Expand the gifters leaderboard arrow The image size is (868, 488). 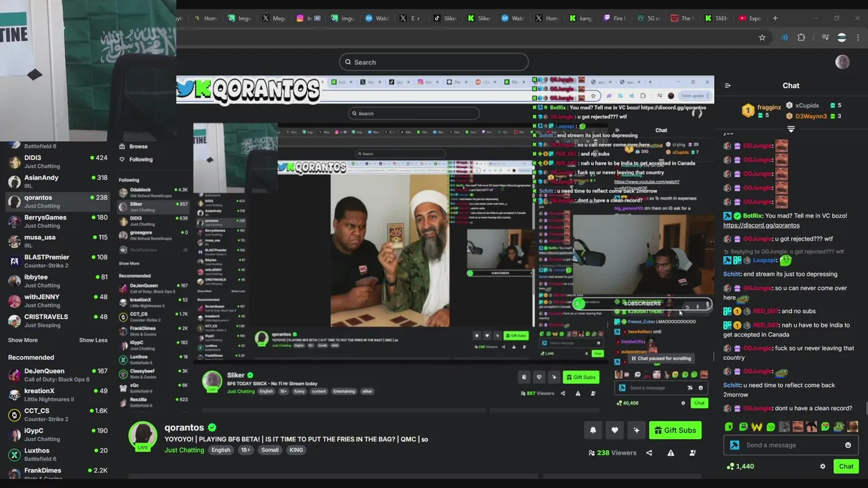[791, 129]
